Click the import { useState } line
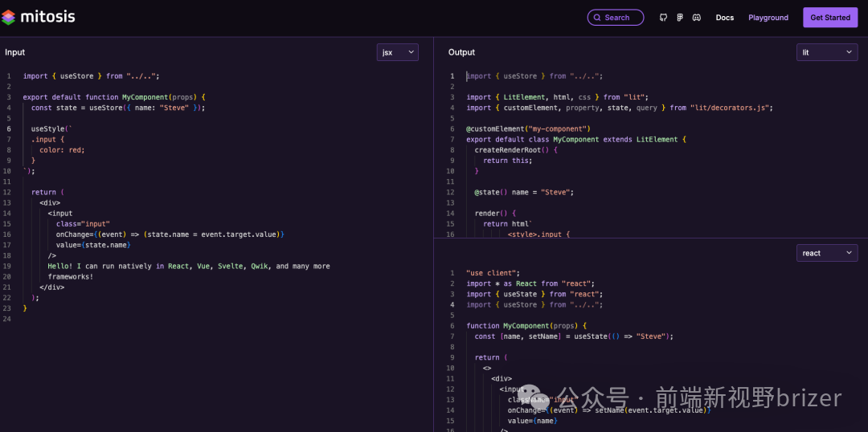Screen dimensions: 868x432 click(x=534, y=294)
